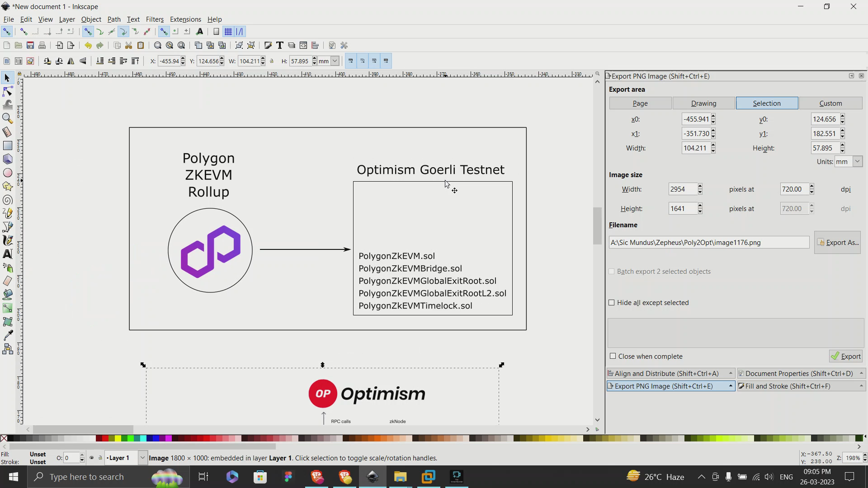Click the Save document icon
The image size is (868, 488).
pyautogui.click(x=30, y=45)
